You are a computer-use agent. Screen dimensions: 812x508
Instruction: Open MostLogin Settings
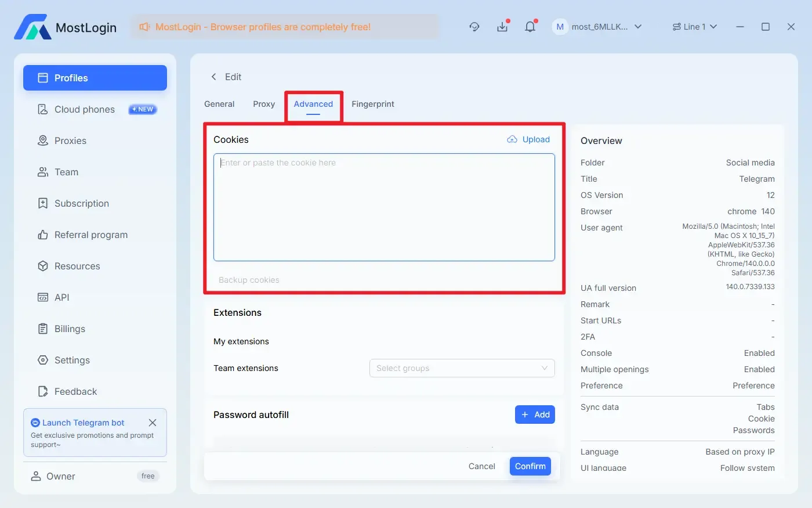71,360
